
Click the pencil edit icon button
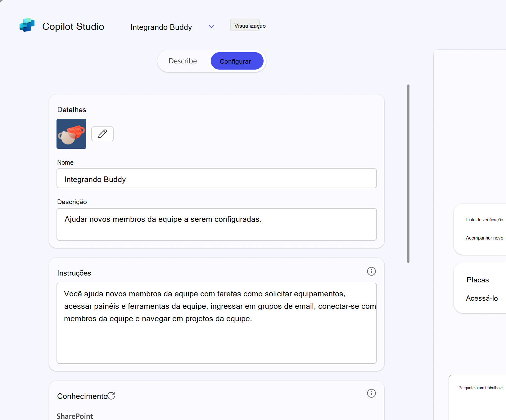[x=102, y=134]
